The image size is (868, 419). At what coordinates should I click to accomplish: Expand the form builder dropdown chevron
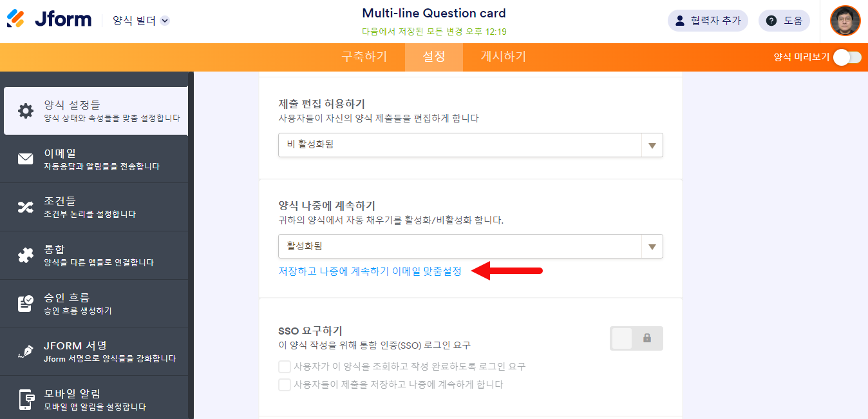pos(165,21)
